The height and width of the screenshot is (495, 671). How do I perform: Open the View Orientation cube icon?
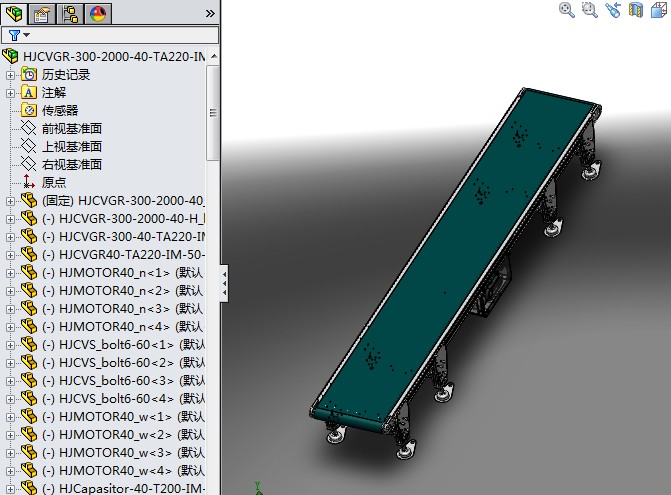click(659, 9)
